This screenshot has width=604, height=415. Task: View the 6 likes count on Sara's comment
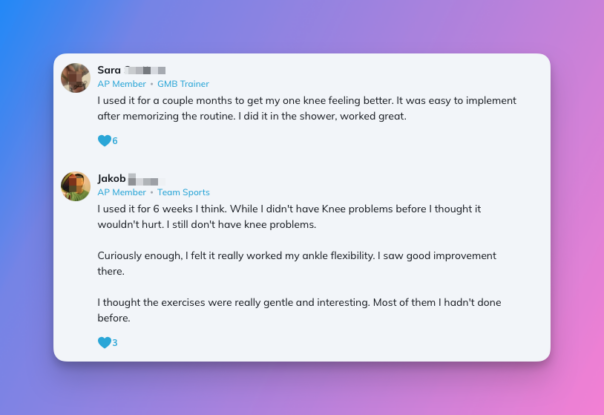point(115,141)
